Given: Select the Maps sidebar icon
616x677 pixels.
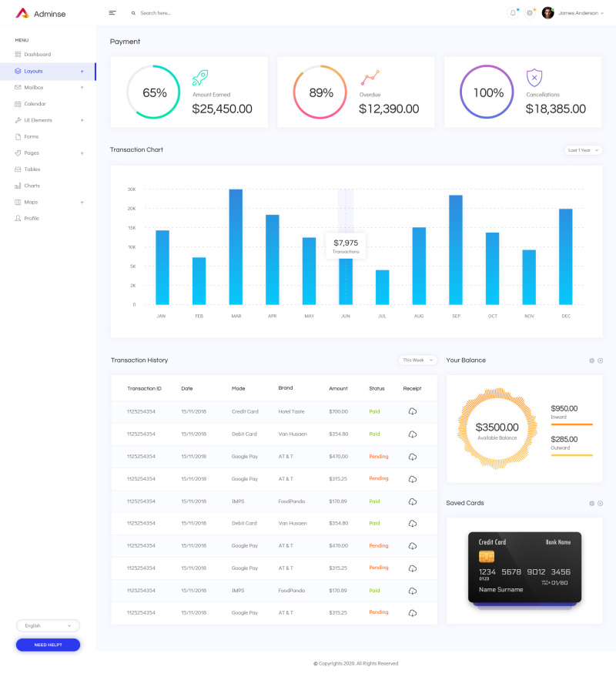Looking at the screenshot, I should [17, 202].
